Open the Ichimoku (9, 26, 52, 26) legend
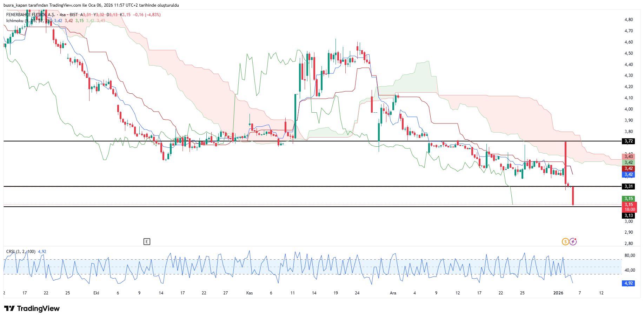Screen dimensions: 644x319 [29, 21]
